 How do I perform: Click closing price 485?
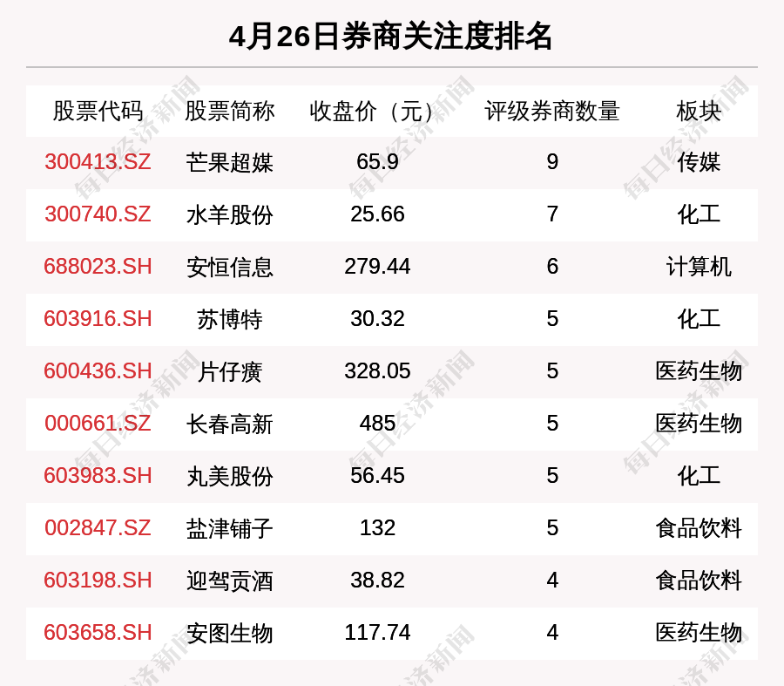click(377, 424)
